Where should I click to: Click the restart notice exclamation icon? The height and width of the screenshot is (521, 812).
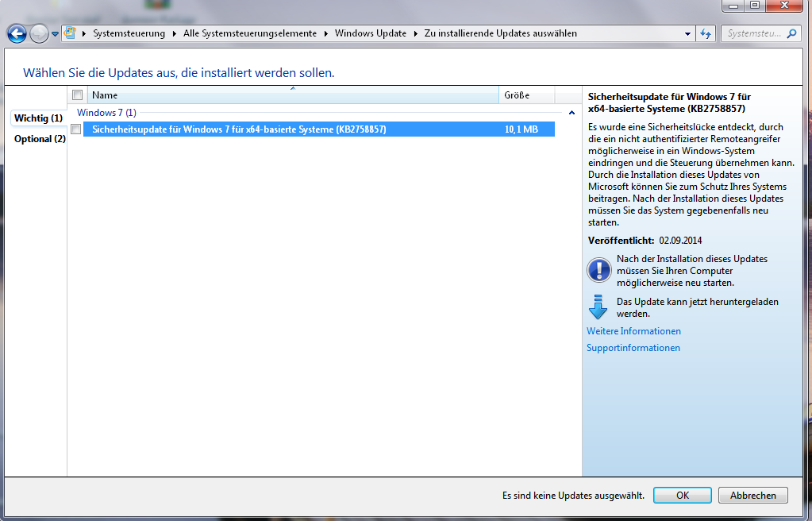coord(599,271)
